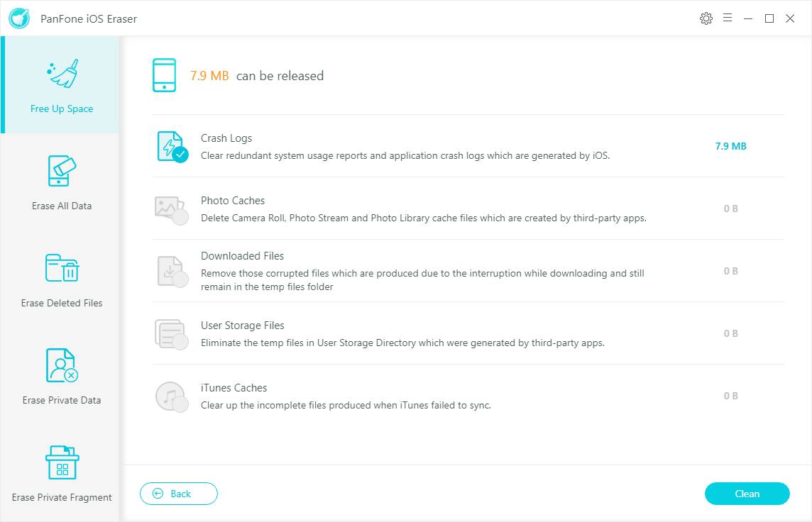Click the phone device icon
This screenshot has width=812, height=522.
pos(164,75)
